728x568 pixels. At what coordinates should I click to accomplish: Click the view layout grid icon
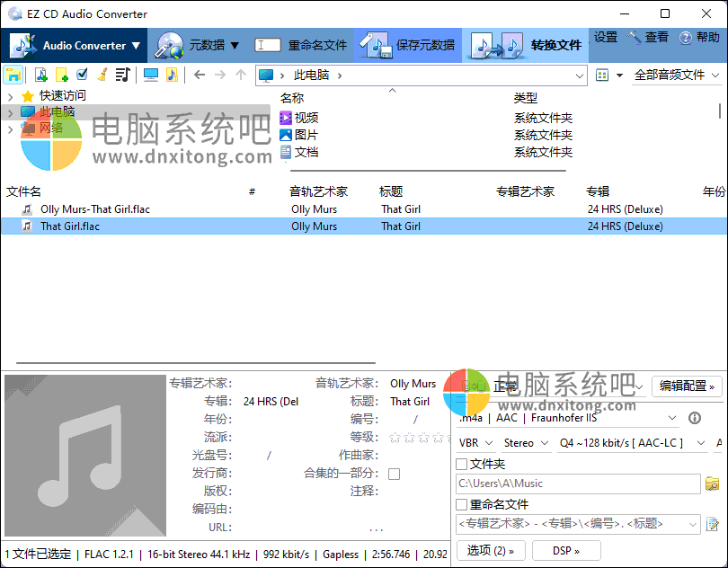click(x=602, y=75)
